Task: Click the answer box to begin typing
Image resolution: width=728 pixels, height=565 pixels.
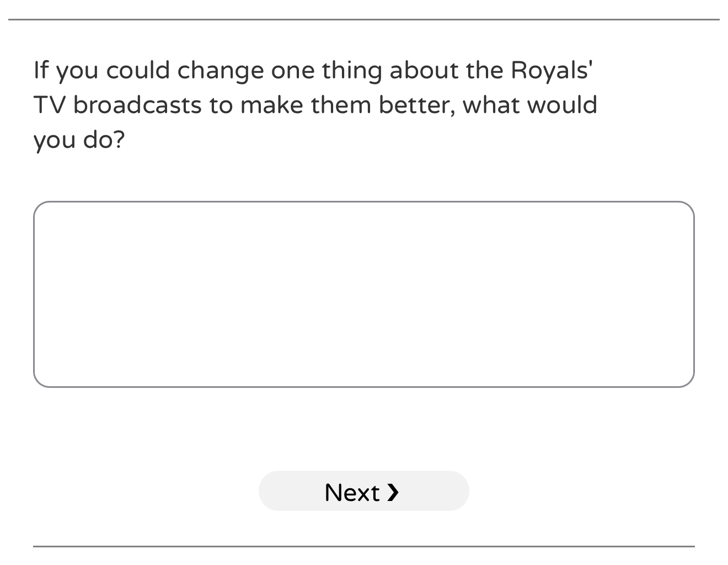Action: click(363, 294)
